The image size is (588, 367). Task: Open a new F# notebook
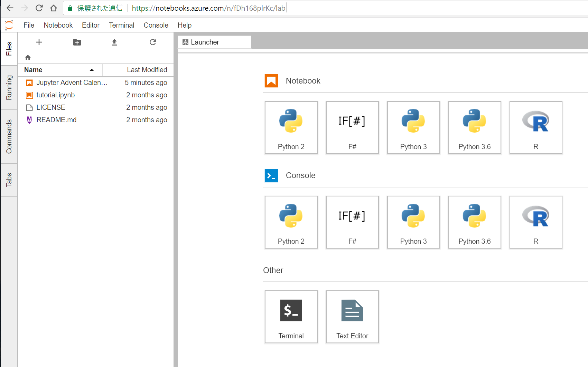[x=352, y=128]
